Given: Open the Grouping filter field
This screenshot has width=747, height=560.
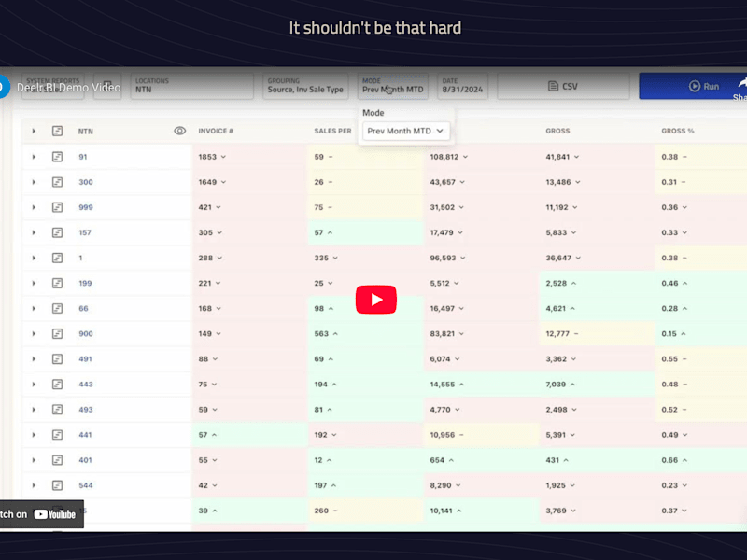Looking at the screenshot, I should (x=305, y=86).
